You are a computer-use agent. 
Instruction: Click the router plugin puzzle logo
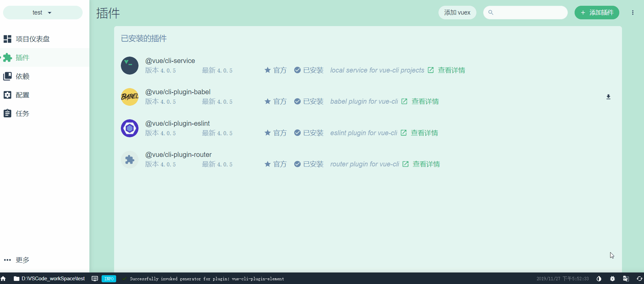pos(130,159)
